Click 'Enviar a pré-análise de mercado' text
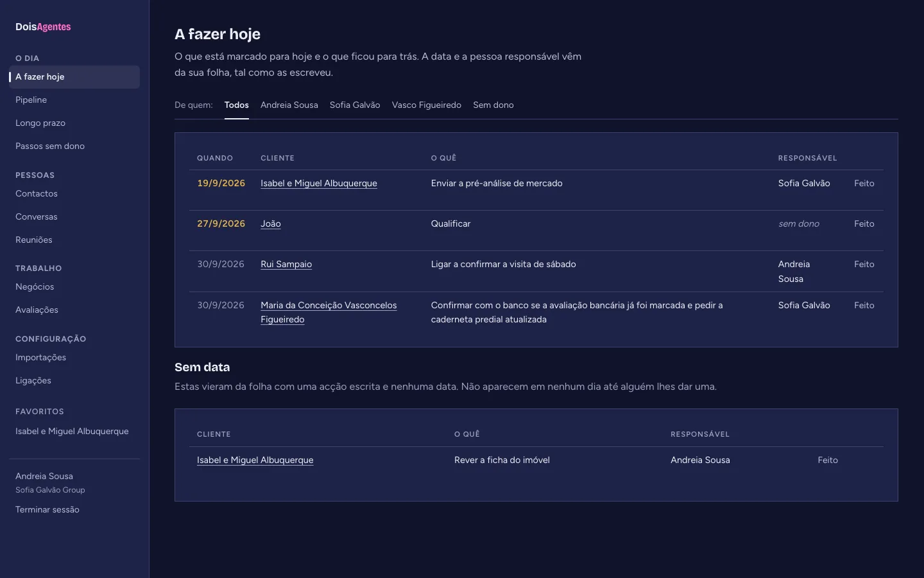 tap(497, 184)
